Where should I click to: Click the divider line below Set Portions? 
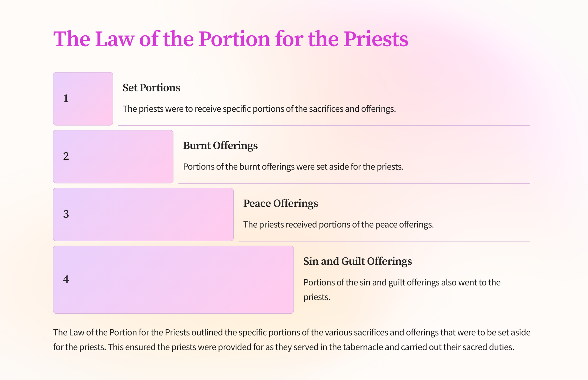[324, 126]
